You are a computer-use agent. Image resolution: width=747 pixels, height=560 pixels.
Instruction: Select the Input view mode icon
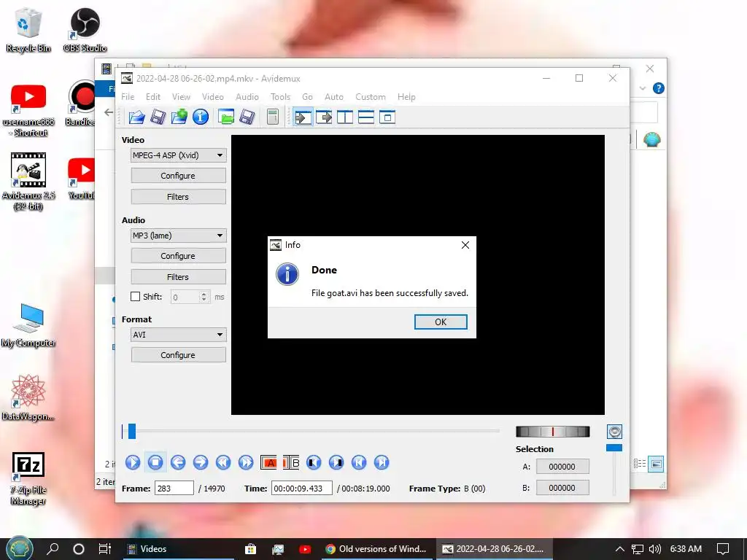tap(303, 117)
